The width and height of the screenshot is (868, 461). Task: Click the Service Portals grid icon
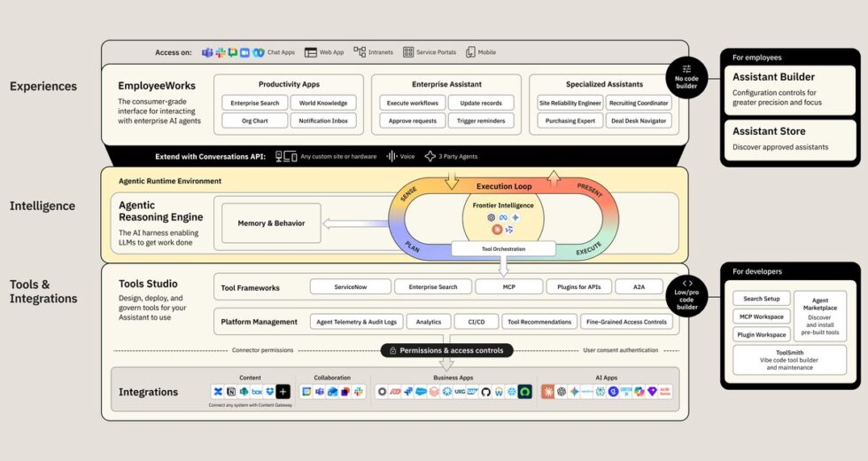click(408, 52)
